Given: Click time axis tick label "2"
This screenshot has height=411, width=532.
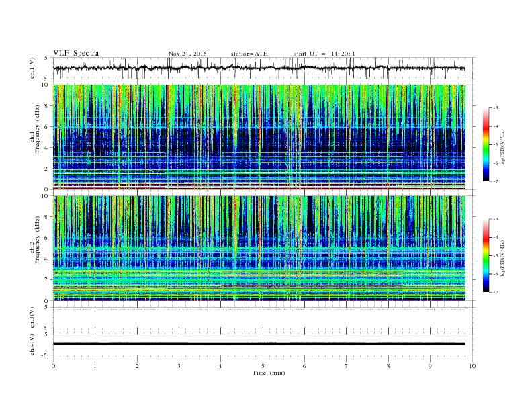Looking at the screenshot, I should click(137, 366).
